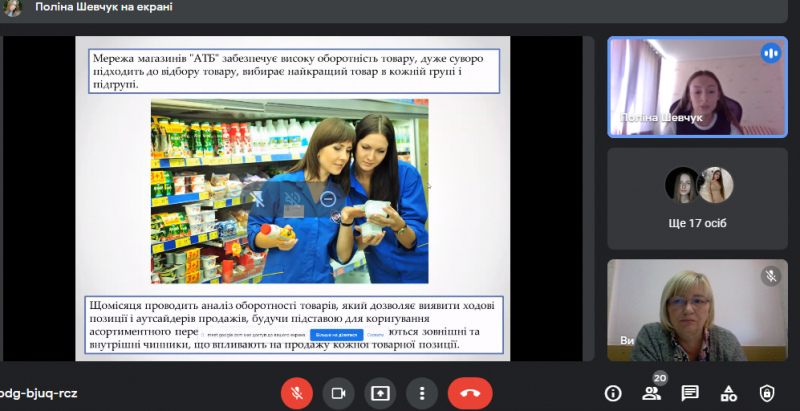Turn off the camera in the bottom bar
This screenshot has height=411, width=800.
point(338,394)
